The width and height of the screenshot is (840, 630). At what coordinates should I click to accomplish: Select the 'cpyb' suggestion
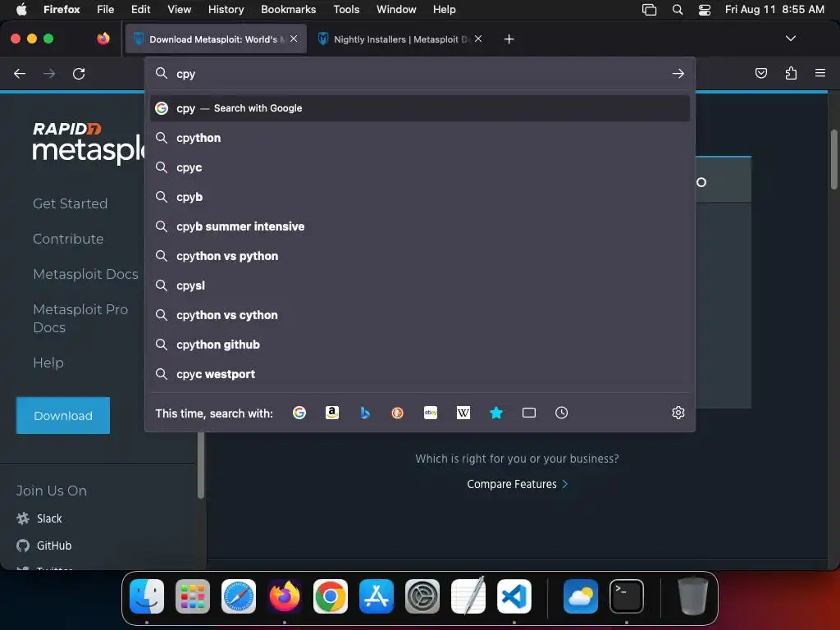pyautogui.click(x=420, y=197)
